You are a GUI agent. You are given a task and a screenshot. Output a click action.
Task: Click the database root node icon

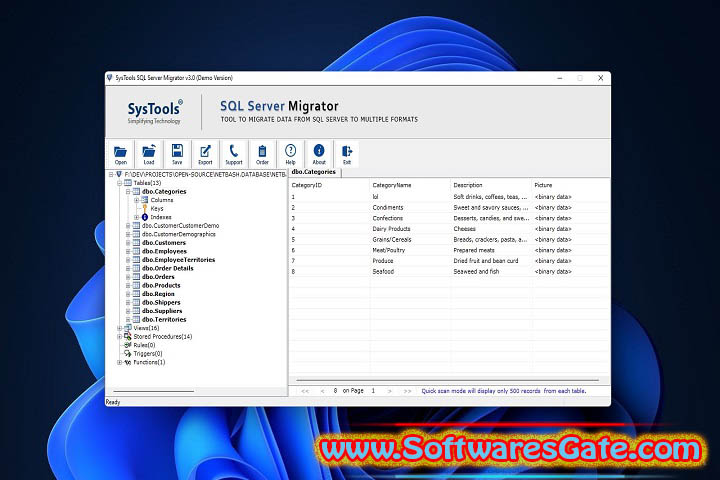click(119, 175)
